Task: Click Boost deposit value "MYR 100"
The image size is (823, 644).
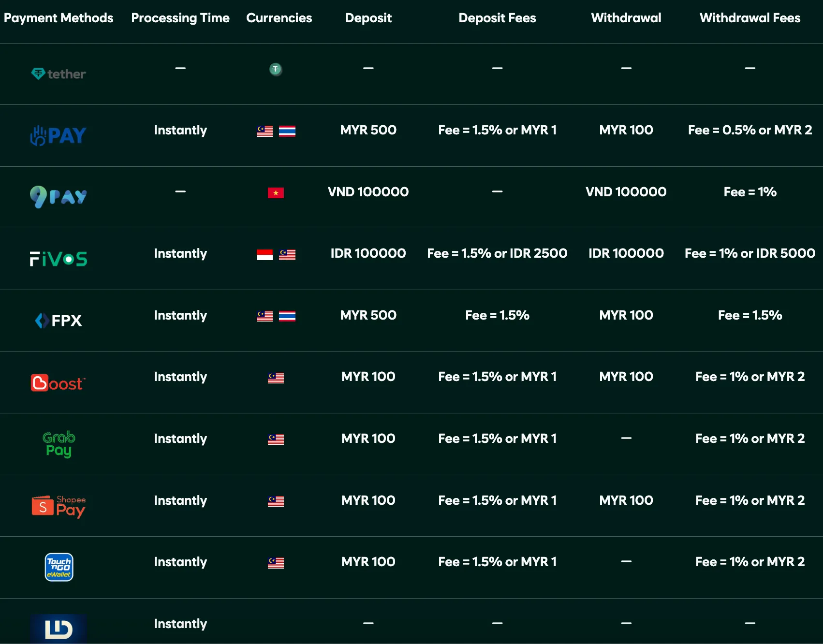Action: click(x=368, y=377)
